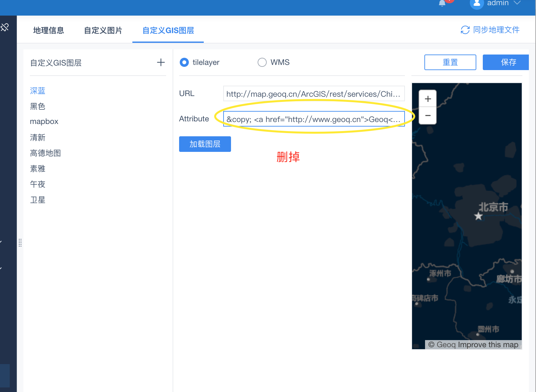The image size is (536, 392).
Task: Open the 自定义GIS图层 tab
Action: pos(168,31)
